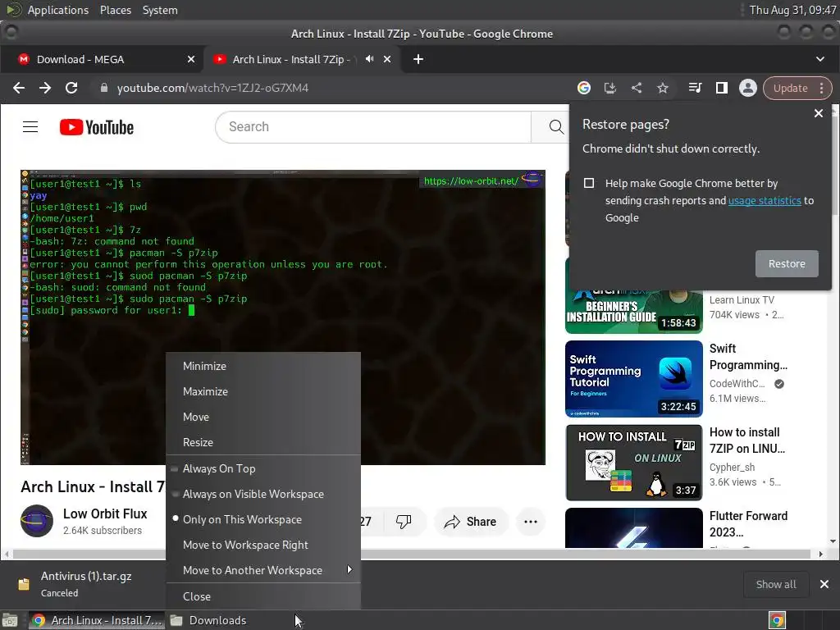Click the address bar URL
The height and width of the screenshot is (630, 840).
pos(212,88)
